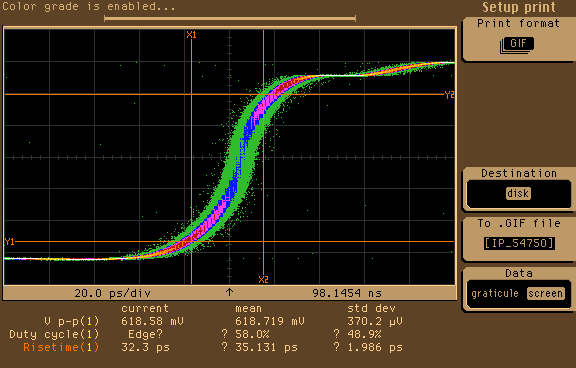Click the X2 cursor marker label
576x368 pixels.
(x=263, y=279)
